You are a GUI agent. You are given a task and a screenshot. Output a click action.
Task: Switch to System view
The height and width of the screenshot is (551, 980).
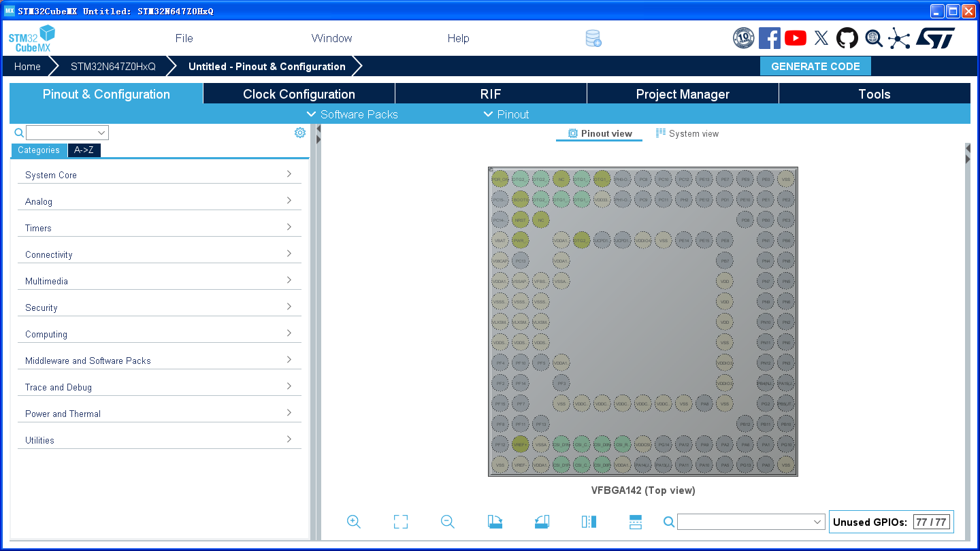click(687, 133)
